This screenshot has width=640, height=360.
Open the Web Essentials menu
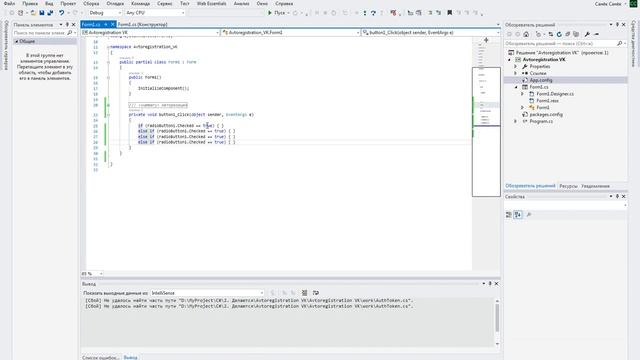(211, 4)
